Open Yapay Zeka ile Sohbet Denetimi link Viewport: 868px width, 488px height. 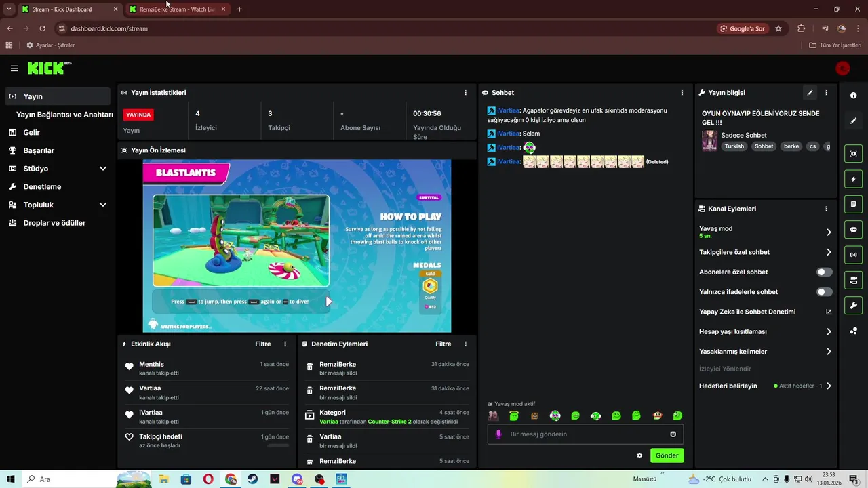tap(765, 312)
